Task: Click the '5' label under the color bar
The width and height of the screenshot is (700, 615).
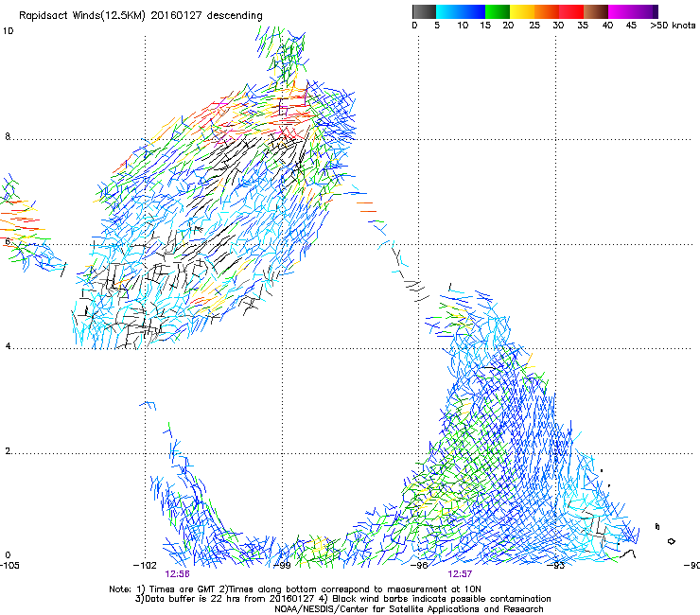Action: point(437,26)
